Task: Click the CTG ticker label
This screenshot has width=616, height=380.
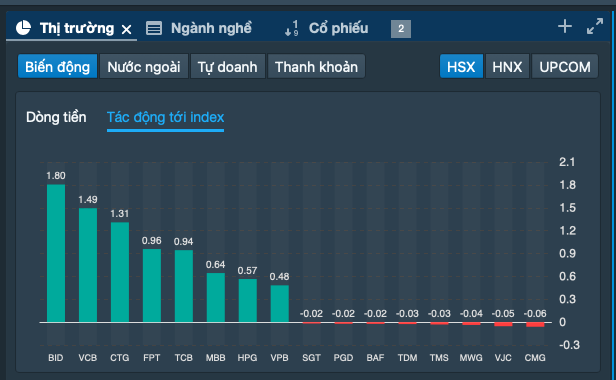Action: [x=120, y=358]
